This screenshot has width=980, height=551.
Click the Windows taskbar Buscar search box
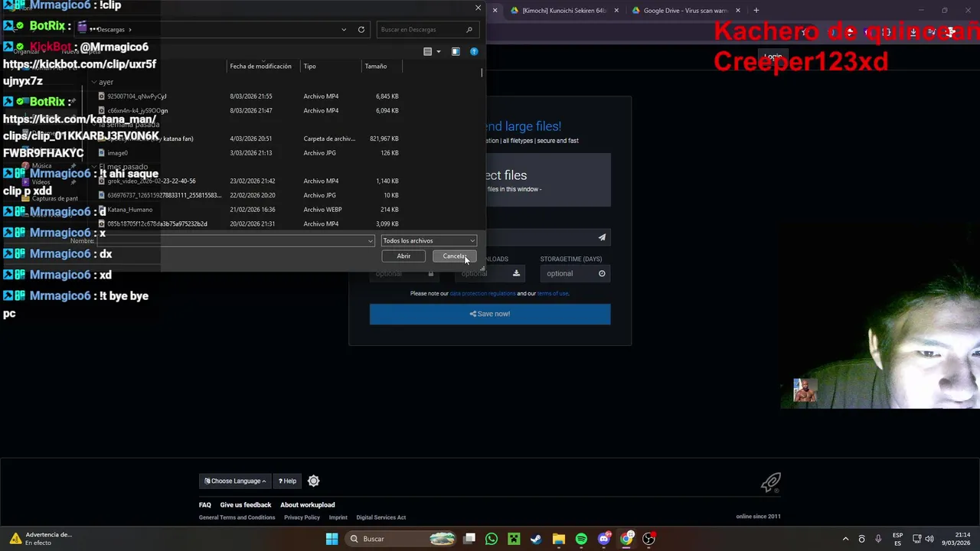(401, 539)
